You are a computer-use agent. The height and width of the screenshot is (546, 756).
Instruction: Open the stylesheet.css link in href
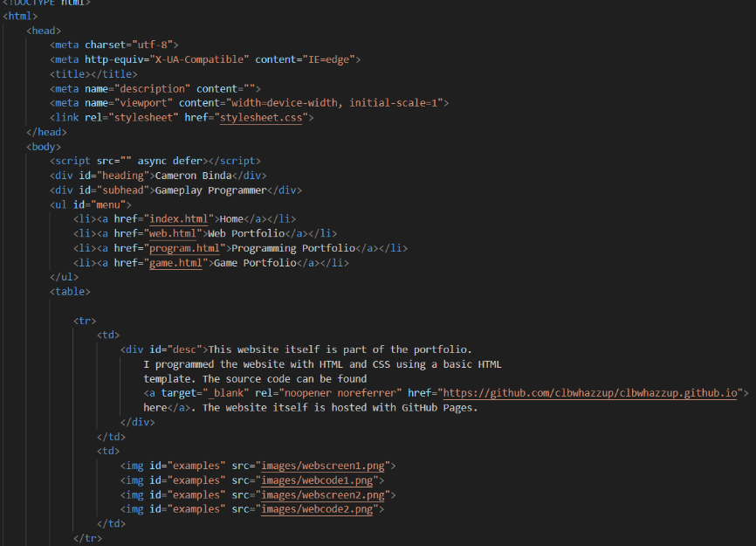point(260,117)
